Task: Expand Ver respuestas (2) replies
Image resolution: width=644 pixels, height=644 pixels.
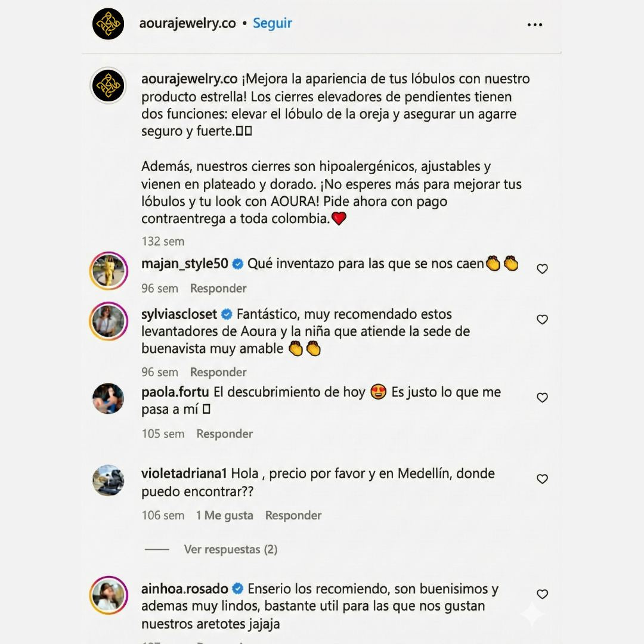Action: (230, 549)
